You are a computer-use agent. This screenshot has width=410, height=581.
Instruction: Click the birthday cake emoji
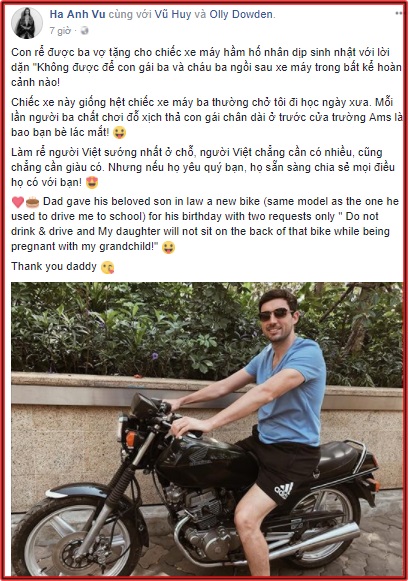[x=33, y=202]
